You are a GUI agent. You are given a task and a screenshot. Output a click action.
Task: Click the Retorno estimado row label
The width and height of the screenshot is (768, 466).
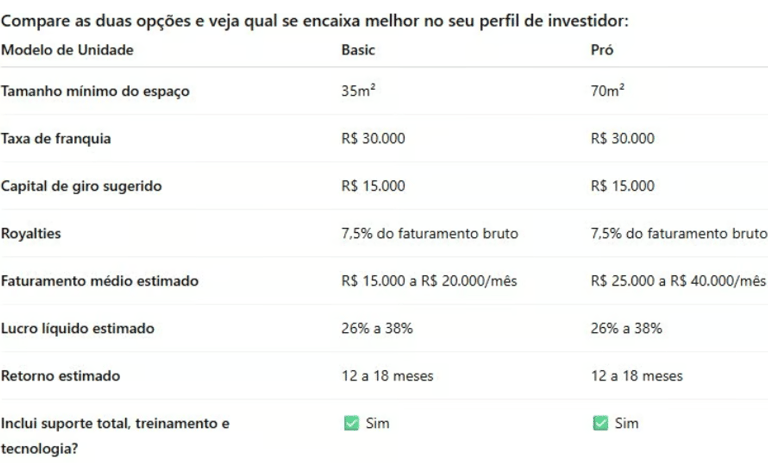[x=60, y=376]
